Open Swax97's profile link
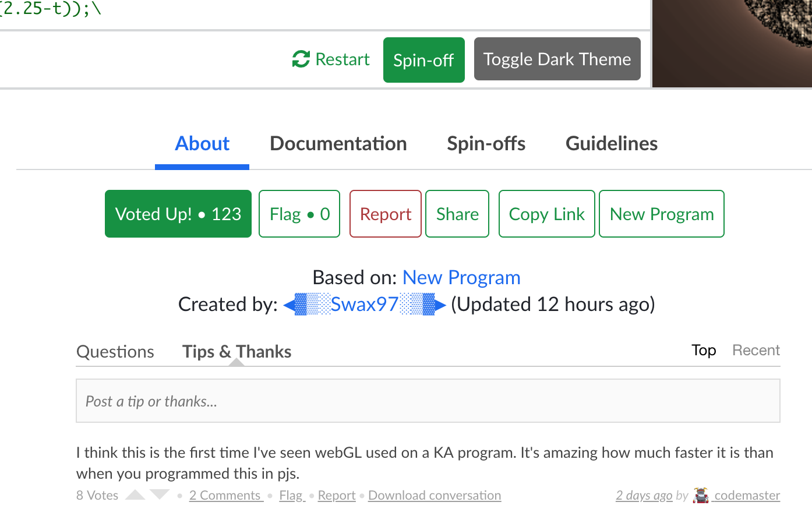Viewport: 812px width, 509px height. pos(365,305)
